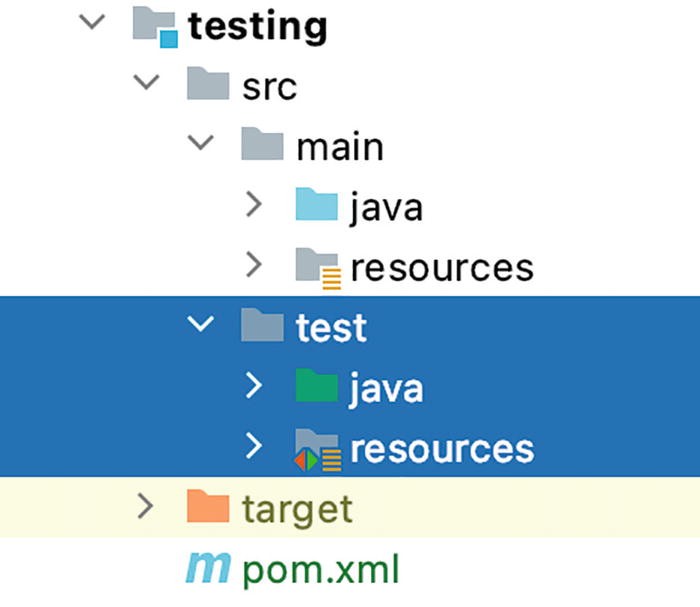This screenshot has width=700, height=607.
Task: Click the main resources folder icon
Action: point(318,268)
